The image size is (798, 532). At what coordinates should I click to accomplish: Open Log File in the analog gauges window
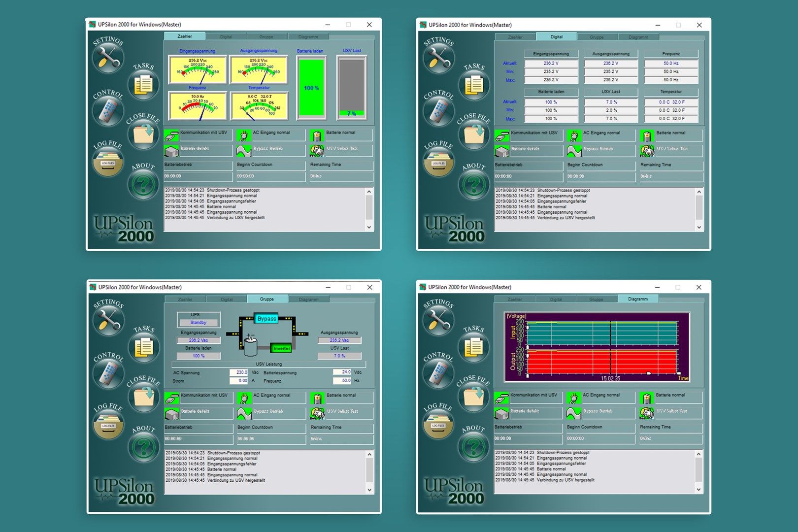[108, 163]
